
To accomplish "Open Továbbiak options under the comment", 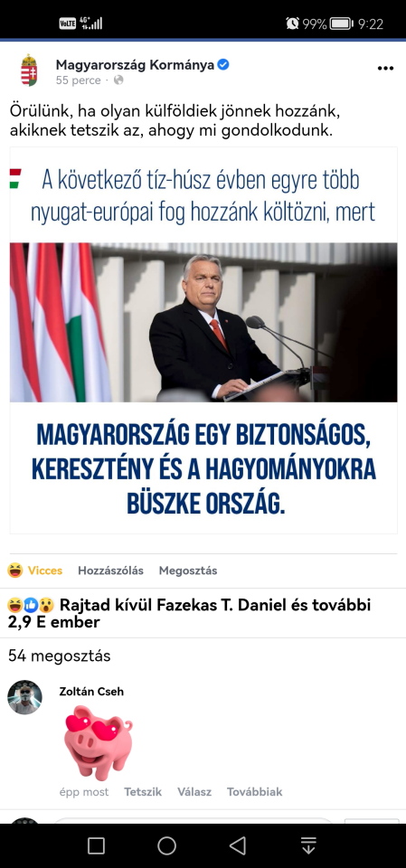I will coord(254,792).
